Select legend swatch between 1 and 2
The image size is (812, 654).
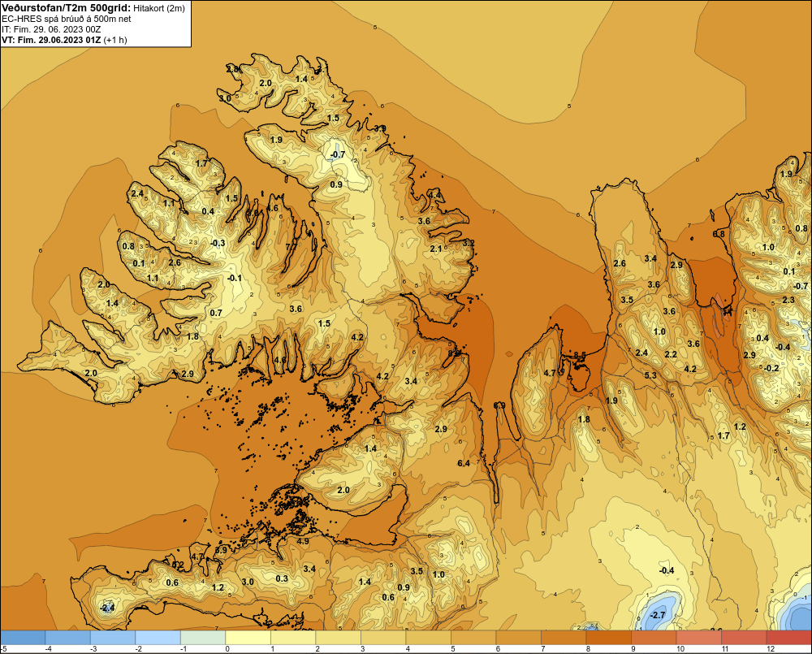pyautogui.click(x=293, y=638)
